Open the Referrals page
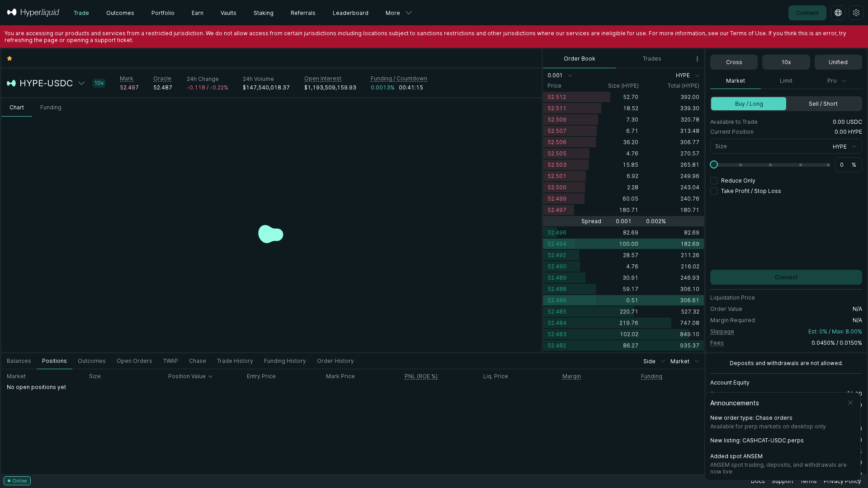Viewport: 868px width, 488px height. pyautogui.click(x=303, y=13)
